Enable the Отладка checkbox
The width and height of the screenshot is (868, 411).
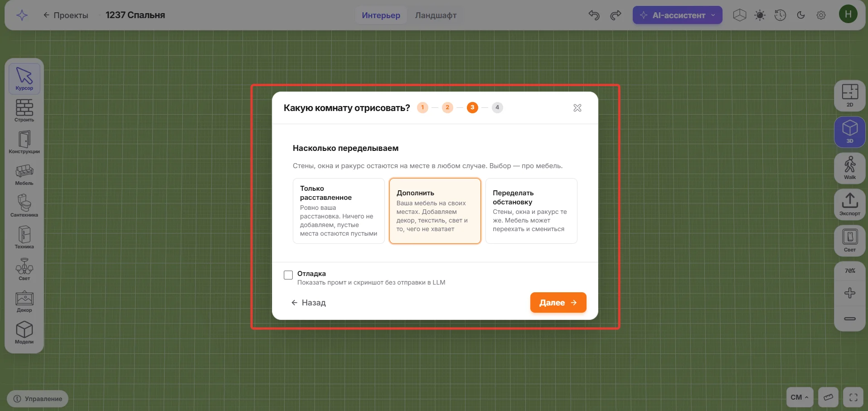pyautogui.click(x=288, y=275)
